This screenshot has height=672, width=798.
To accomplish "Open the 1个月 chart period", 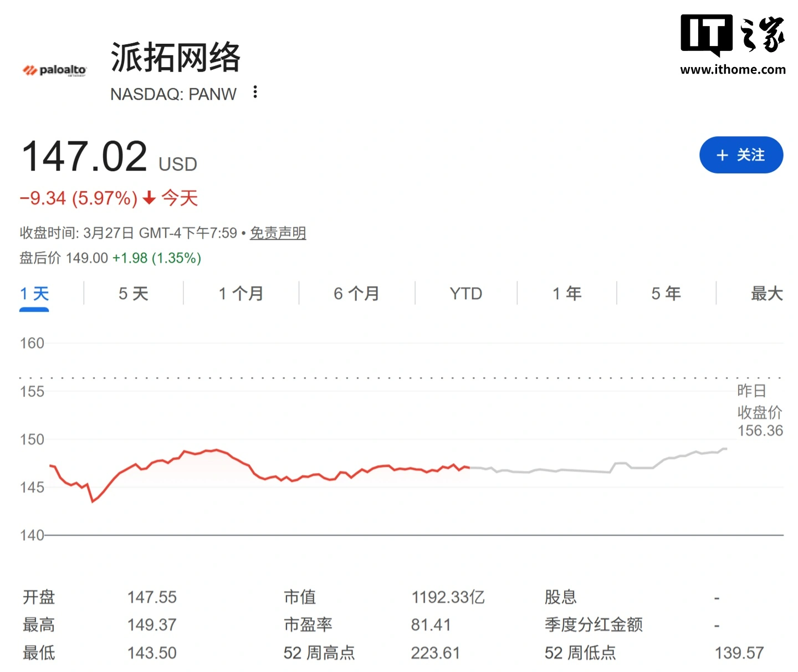I will [241, 294].
